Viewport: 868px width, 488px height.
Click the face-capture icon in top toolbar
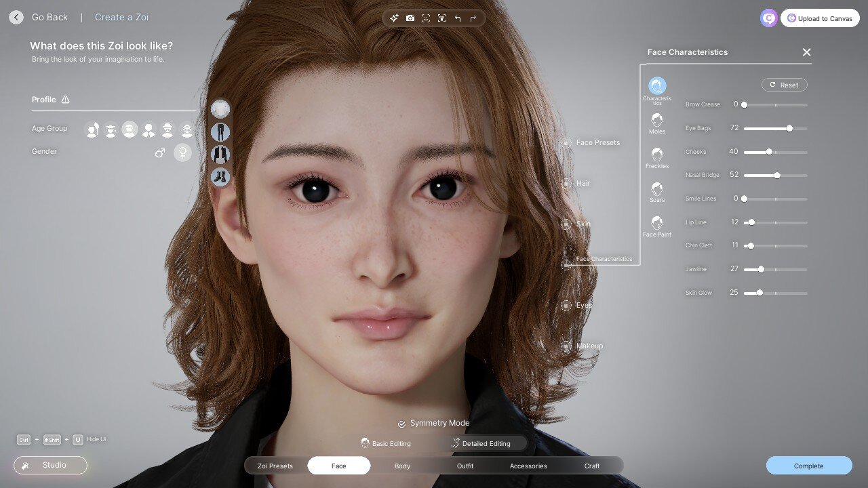click(x=426, y=18)
